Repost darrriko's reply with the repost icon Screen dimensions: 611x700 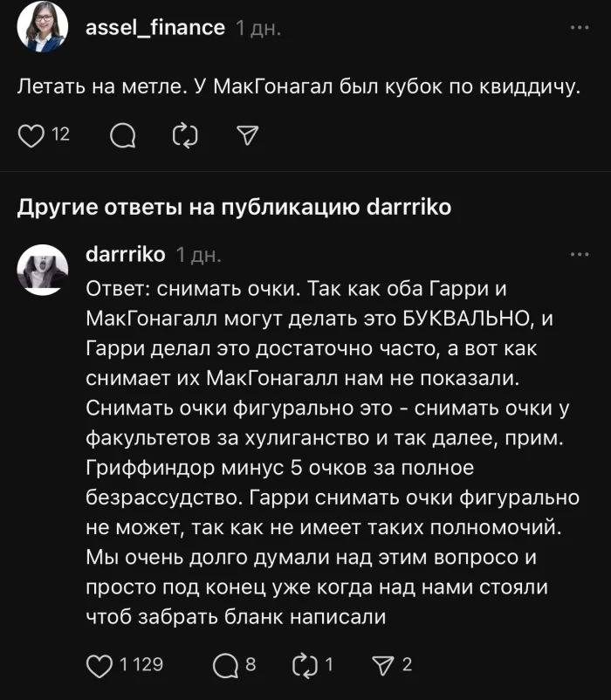(x=303, y=663)
